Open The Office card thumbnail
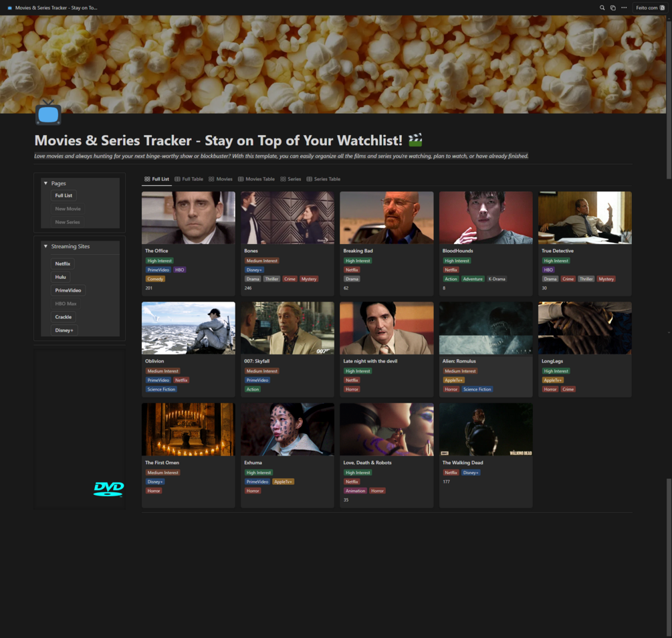The image size is (672, 638). click(x=188, y=218)
